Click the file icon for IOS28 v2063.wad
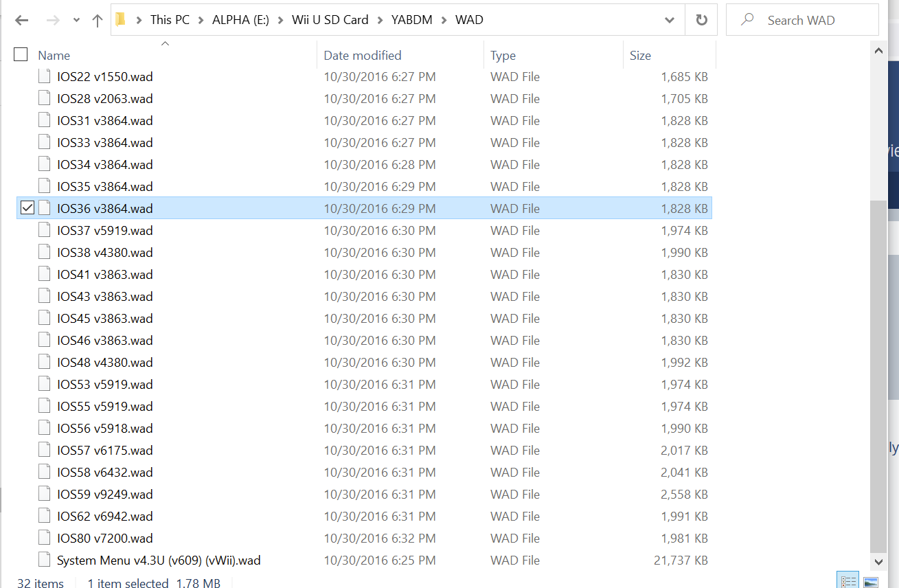 click(45, 98)
